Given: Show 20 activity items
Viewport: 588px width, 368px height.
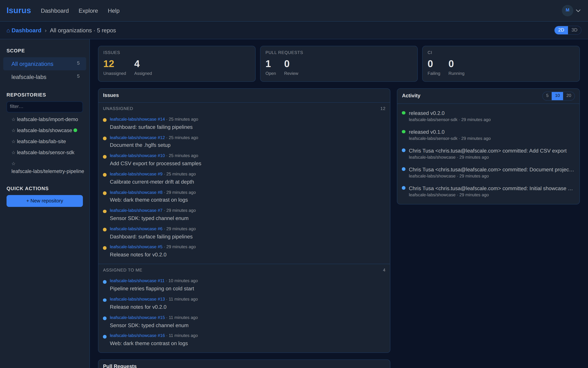Looking at the screenshot, I should coord(569,96).
